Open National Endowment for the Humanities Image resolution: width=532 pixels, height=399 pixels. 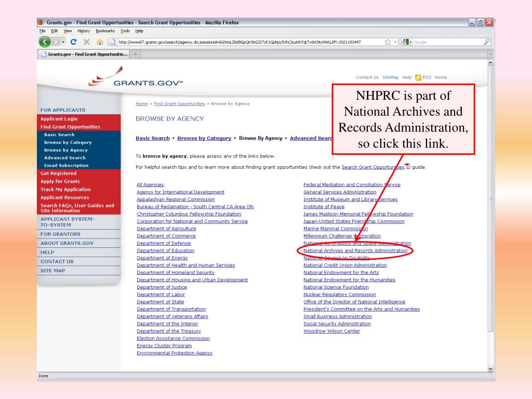(349, 280)
